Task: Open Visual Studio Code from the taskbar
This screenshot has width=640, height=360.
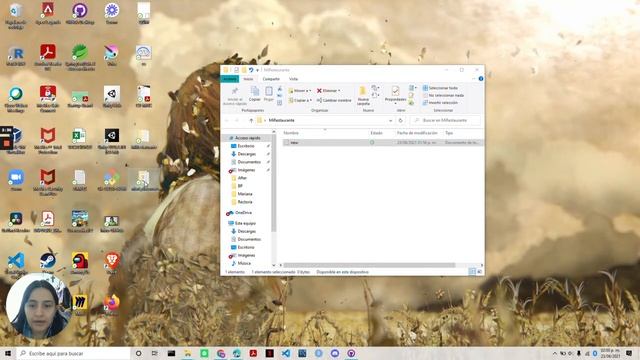Action: (286, 353)
